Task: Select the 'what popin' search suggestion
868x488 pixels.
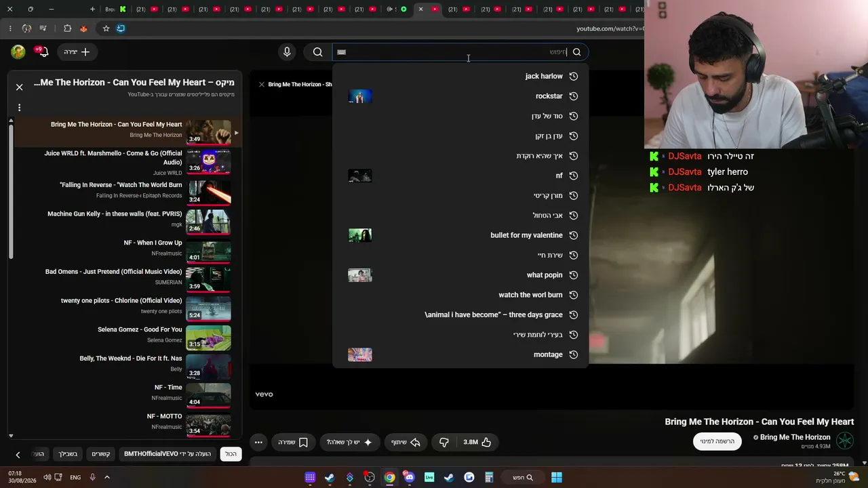Action: 460,275
